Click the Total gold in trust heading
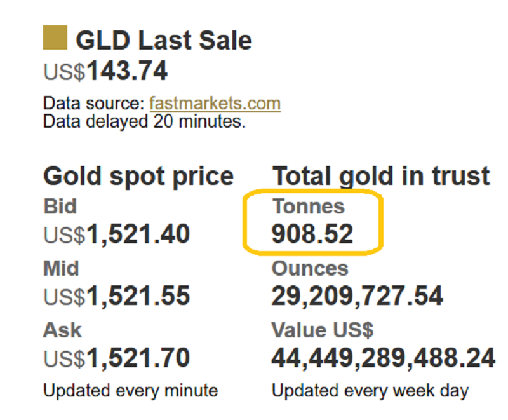The height and width of the screenshot is (420, 508). pos(381,175)
